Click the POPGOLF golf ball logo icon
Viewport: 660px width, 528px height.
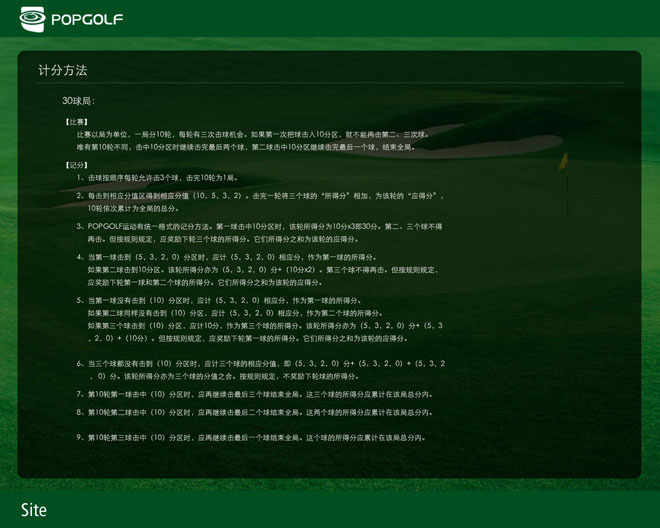pyautogui.click(x=32, y=18)
